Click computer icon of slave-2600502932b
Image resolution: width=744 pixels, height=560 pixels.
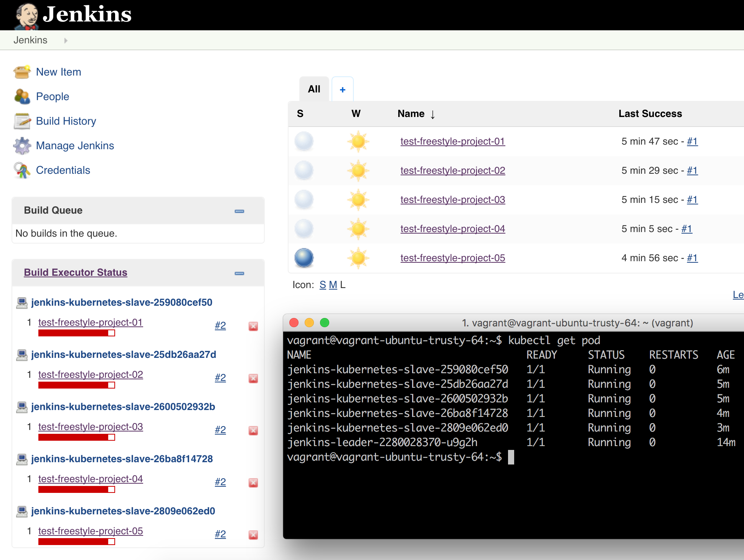click(x=22, y=407)
